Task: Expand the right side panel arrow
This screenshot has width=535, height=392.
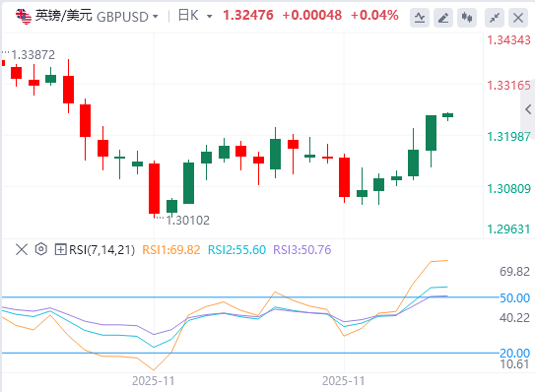Action: (528, 109)
